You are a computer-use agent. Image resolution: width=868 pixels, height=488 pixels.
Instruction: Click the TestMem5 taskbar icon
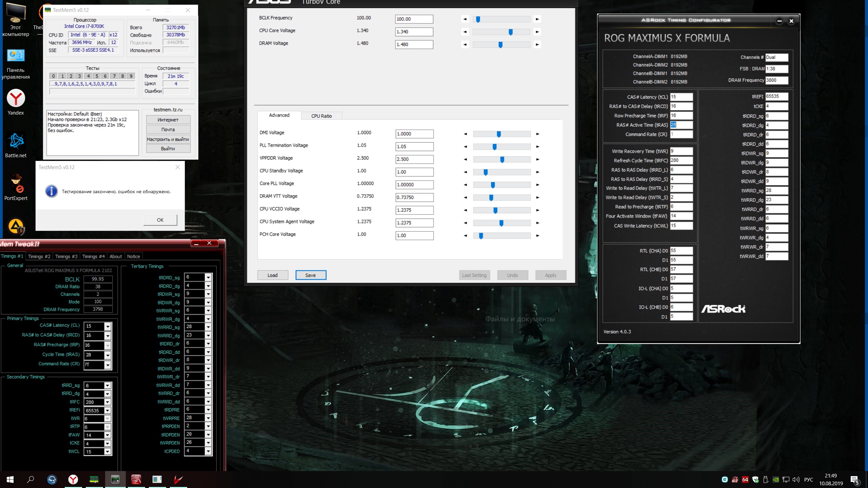tap(94, 479)
